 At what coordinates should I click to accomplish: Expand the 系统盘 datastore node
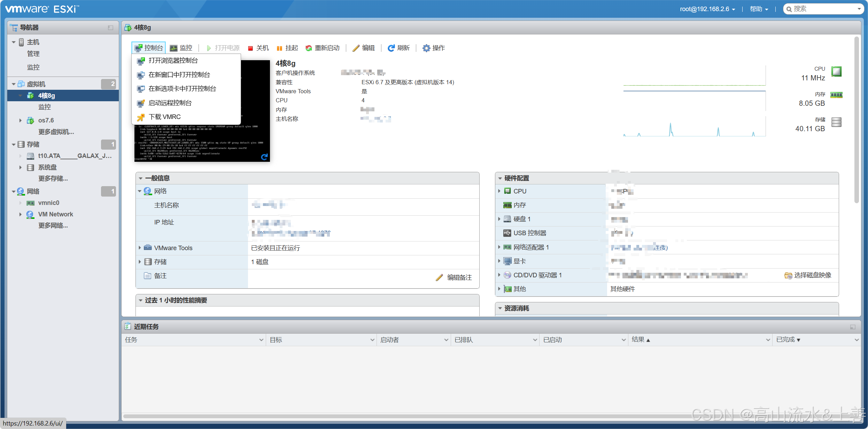[x=20, y=167]
